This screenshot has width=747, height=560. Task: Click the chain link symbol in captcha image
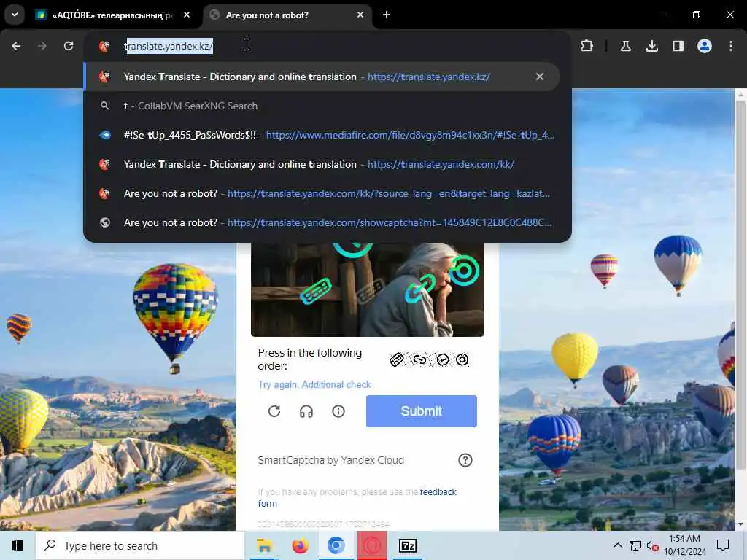point(419,289)
